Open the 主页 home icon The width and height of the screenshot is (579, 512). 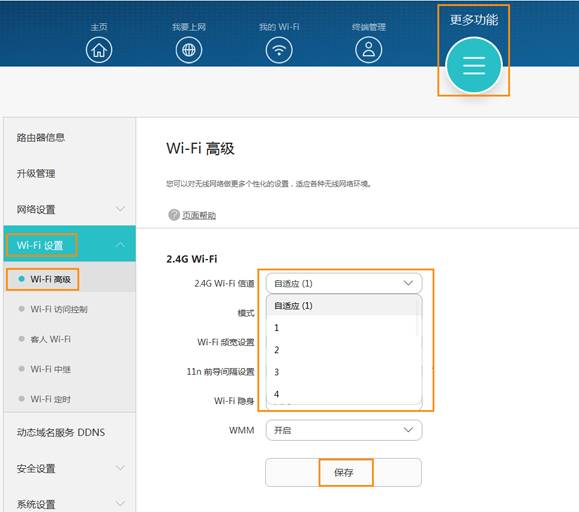pos(99,50)
